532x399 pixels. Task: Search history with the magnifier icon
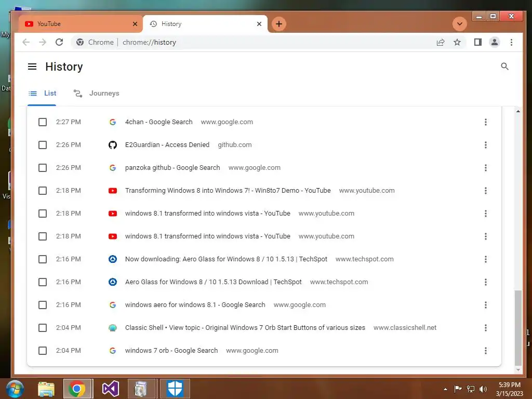[x=504, y=66]
